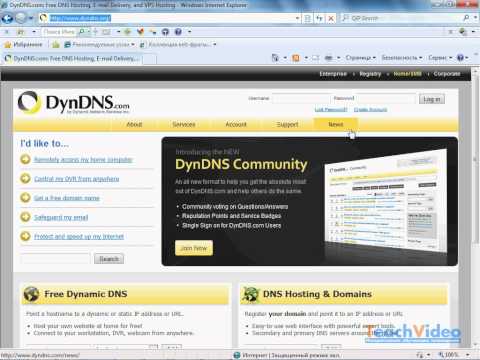Open the recent pages dropdown beside Forward
Image resolution: width=480 pixels, height=360 pixels.
pos(31,18)
